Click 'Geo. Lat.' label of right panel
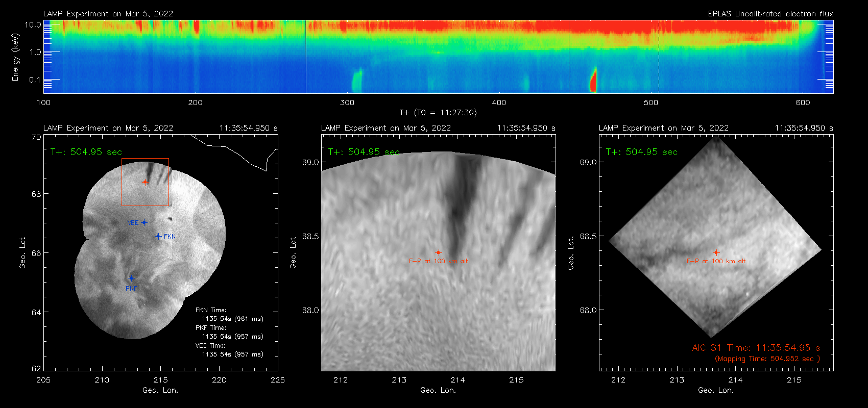Image resolution: width=868 pixels, height=408 pixels. 571,253
